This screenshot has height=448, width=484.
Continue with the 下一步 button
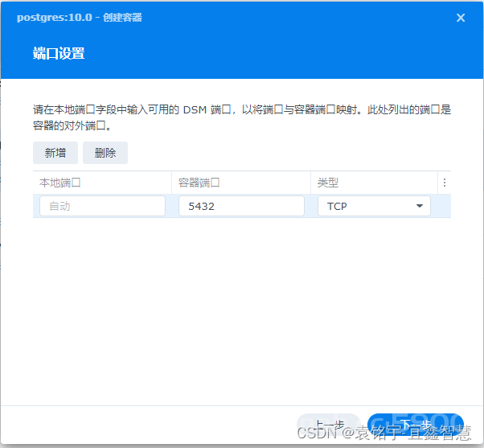pyautogui.click(x=416, y=425)
